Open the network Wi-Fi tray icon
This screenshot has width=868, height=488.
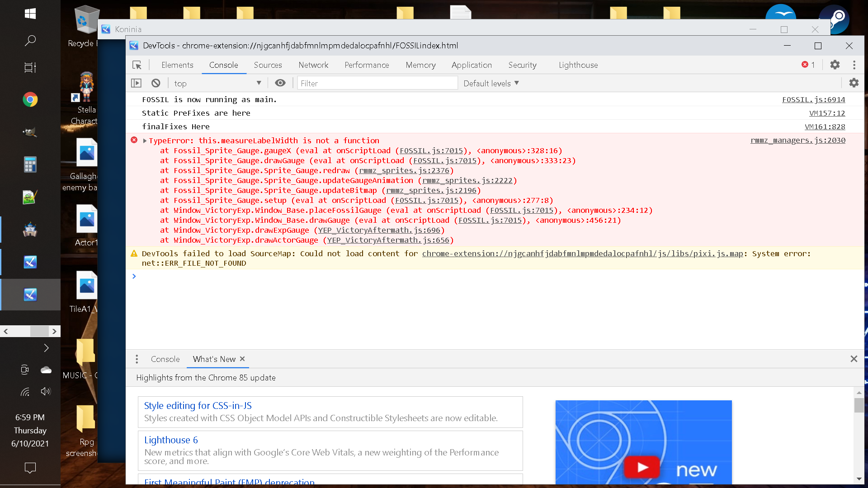[x=25, y=391]
